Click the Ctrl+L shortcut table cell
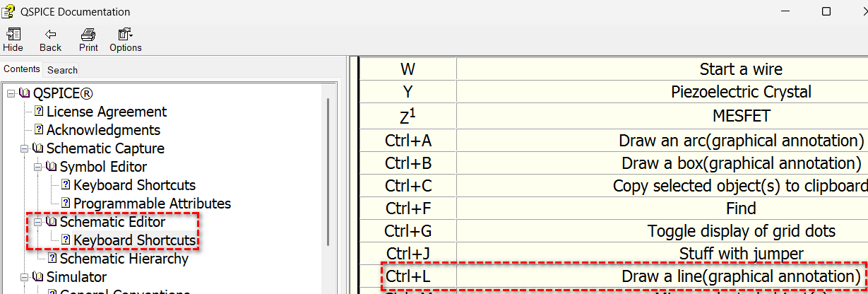868x294 pixels. [408, 276]
